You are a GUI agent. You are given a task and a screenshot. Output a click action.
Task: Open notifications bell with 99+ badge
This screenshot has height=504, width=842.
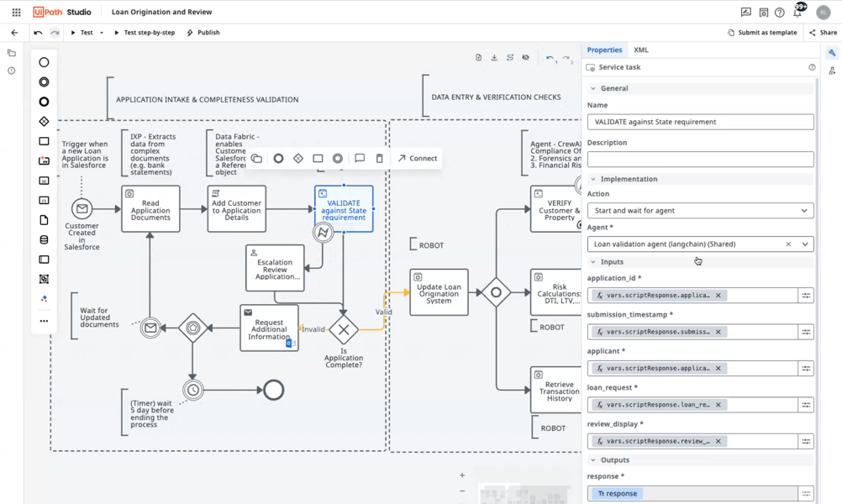798,11
